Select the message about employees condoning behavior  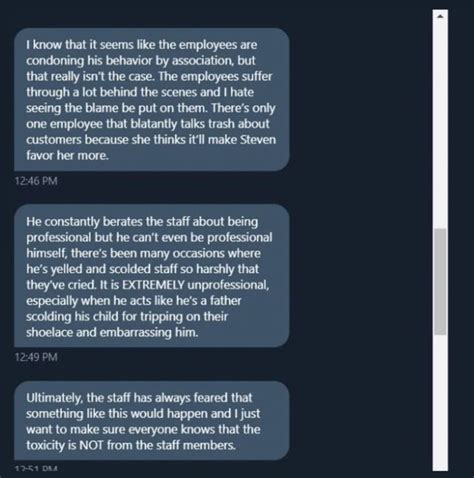152,100
